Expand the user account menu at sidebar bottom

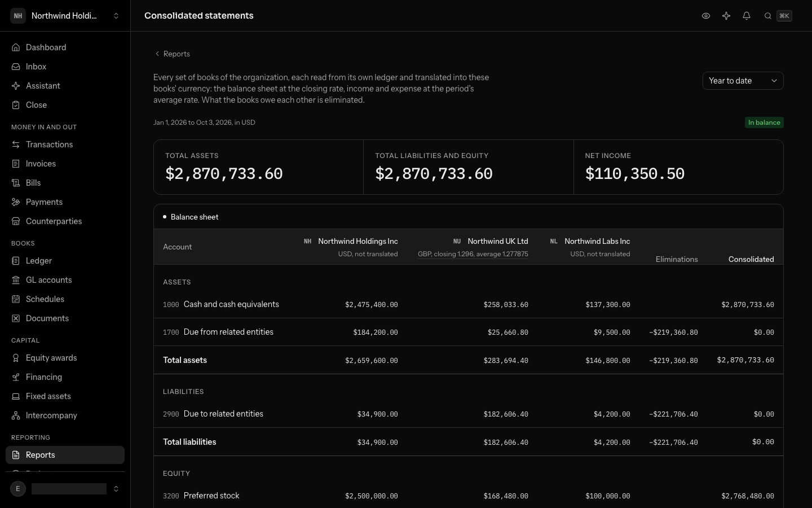click(65, 489)
